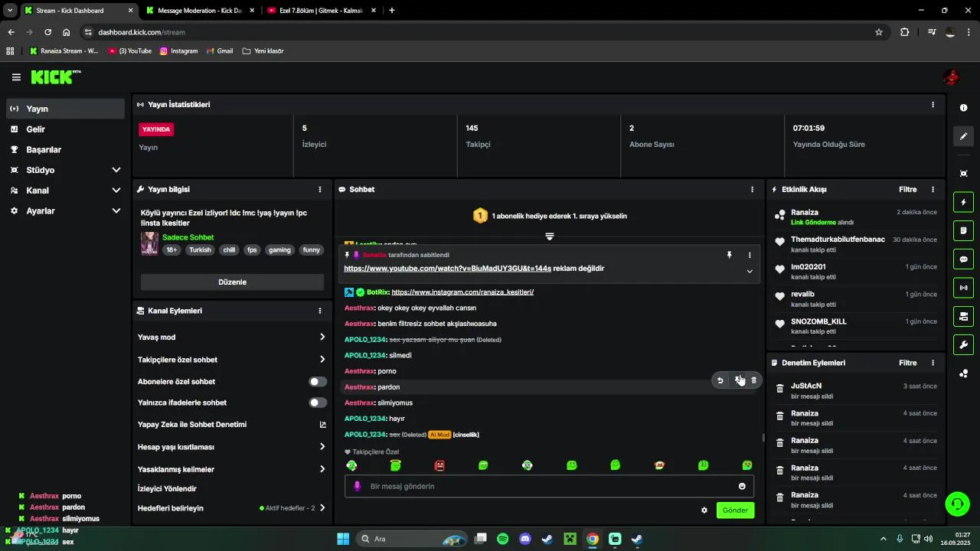Click the microphone identity icon in chat input
The height and width of the screenshot is (551, 980).
357,486
